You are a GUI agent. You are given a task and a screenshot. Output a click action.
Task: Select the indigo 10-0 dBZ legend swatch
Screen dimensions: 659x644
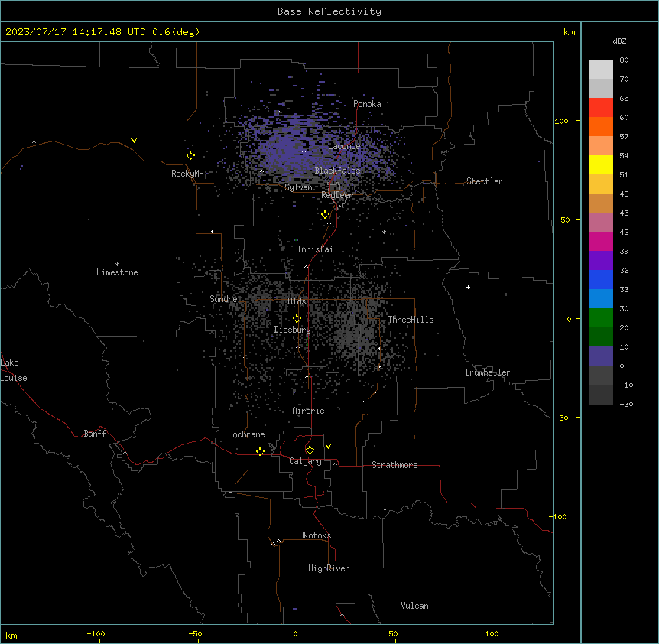(x=601, y=356)
